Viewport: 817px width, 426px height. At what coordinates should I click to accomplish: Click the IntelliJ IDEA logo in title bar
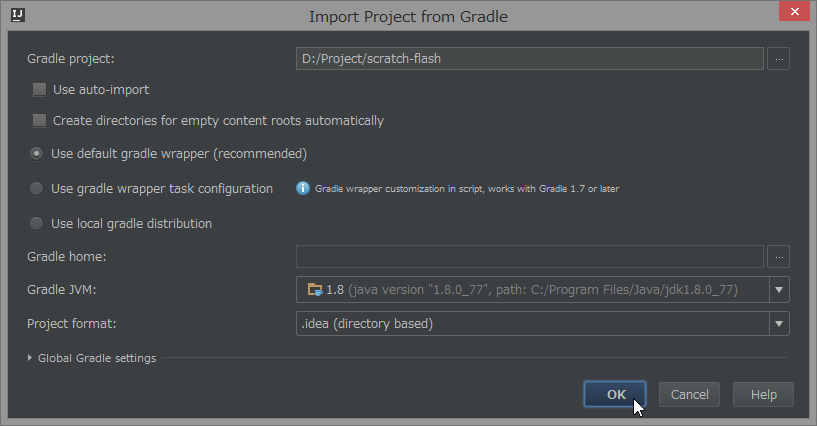click(x=17, y=16)
